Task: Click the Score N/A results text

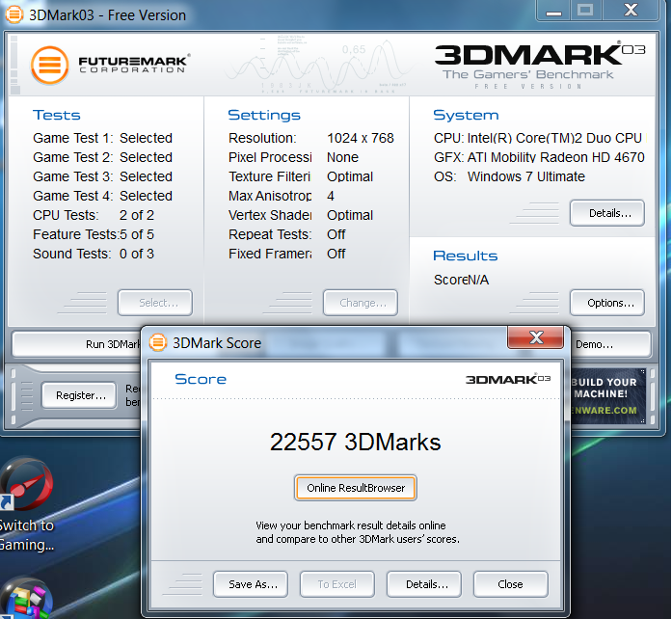Action: pyautogui.click(x=461, y=280)
